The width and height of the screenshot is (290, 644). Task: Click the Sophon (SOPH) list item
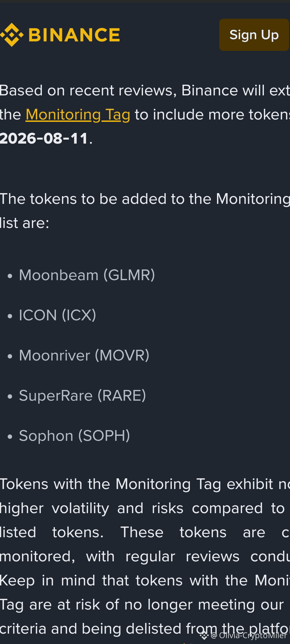pos(74,436)
